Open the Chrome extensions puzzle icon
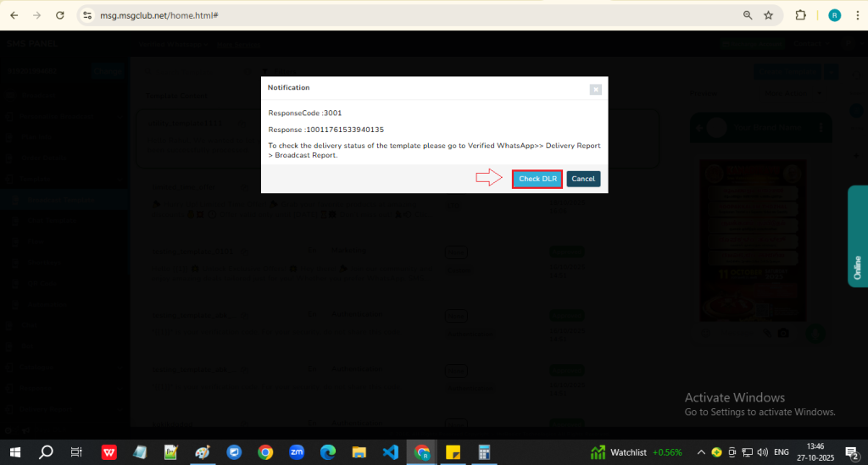This screenshot has height=465, width=868. click(x=800, y=15)
